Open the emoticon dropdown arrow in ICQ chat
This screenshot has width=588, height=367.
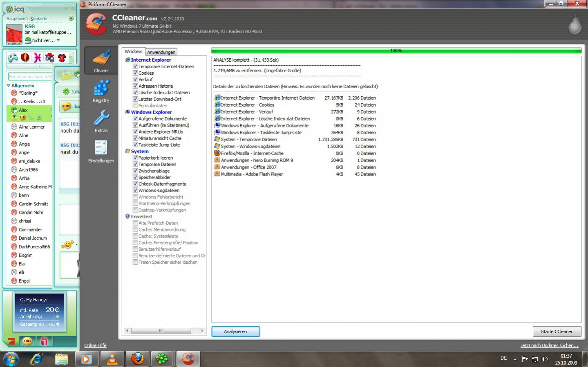(x=76, y=245)
